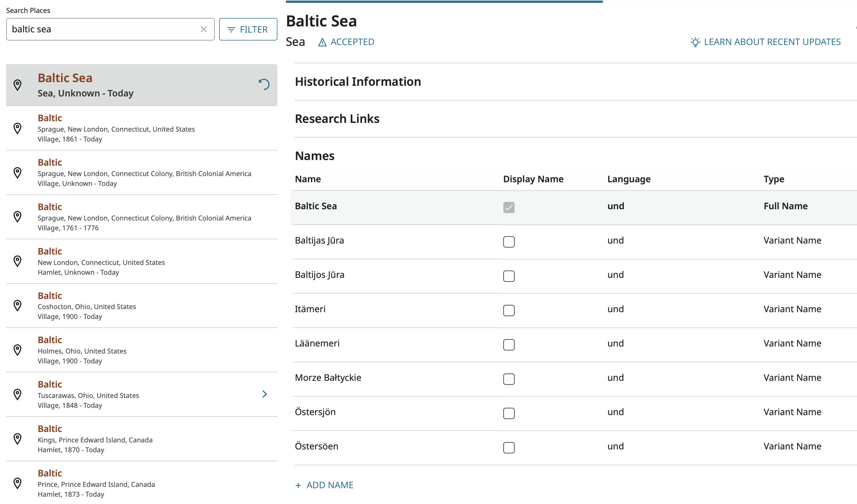Open the chevron on the Tuscarawas, Ohio result
The image size is (857, 504).
pyautogui.click(x=264, y=394)
